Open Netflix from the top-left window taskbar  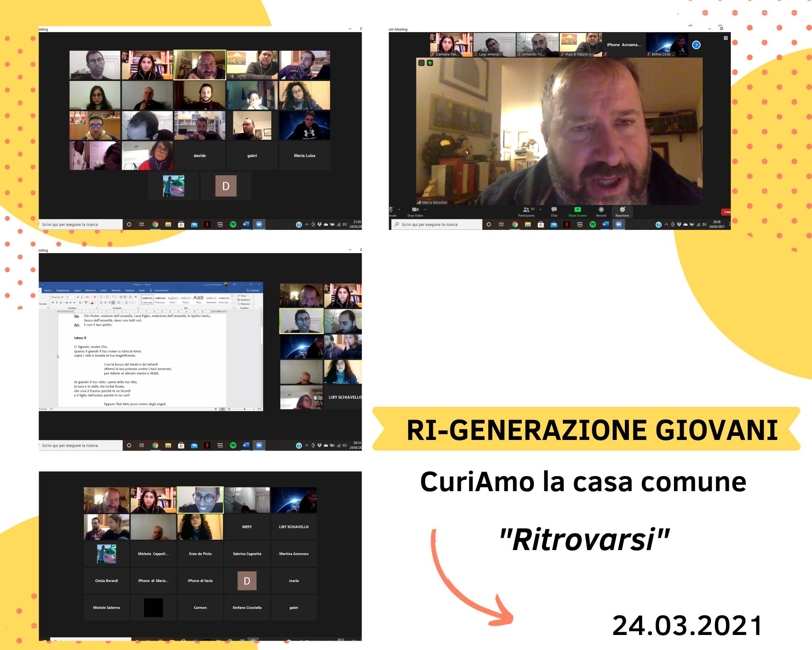(x=207, y=224)
